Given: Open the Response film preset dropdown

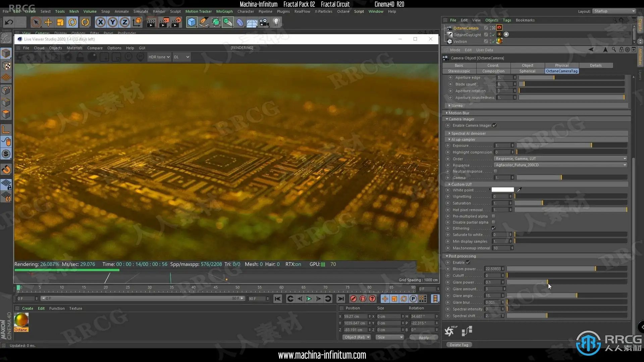Looking at the screenshot, I should coord(560,165).
